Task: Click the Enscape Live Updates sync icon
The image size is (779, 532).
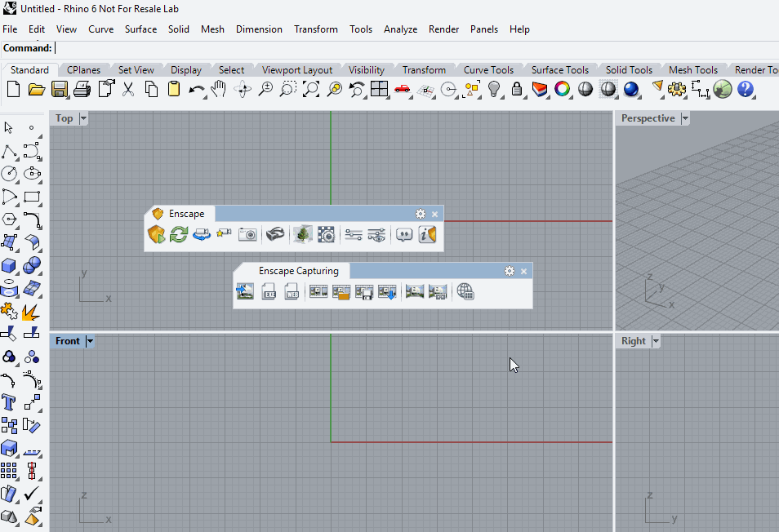Action: tap(179, 235)
